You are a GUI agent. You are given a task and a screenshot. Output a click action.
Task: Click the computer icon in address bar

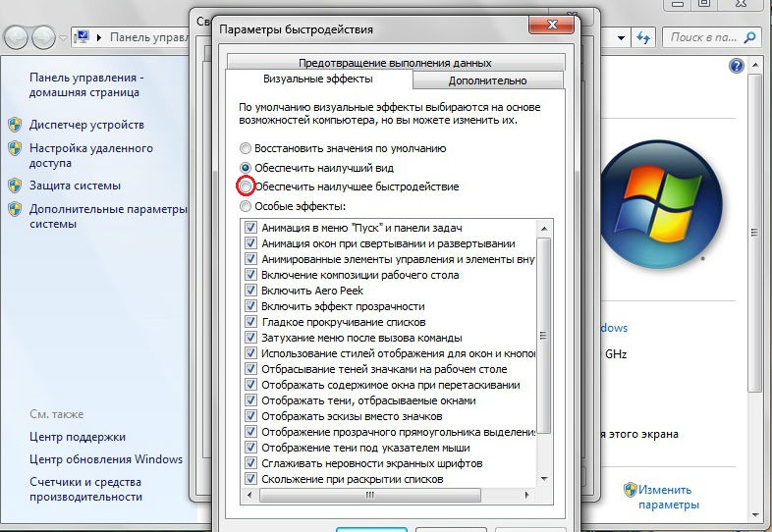coord(82,37)
